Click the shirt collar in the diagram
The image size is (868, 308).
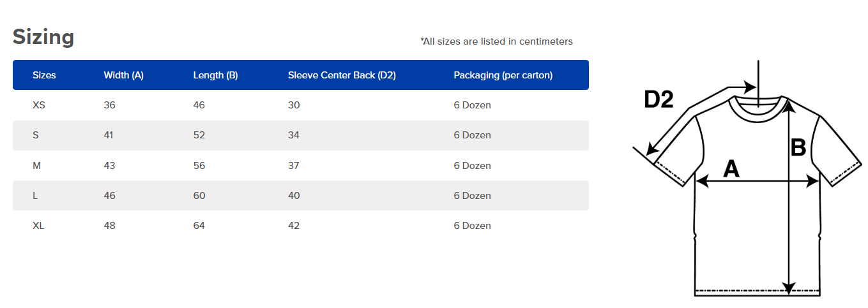coord(758,106)
